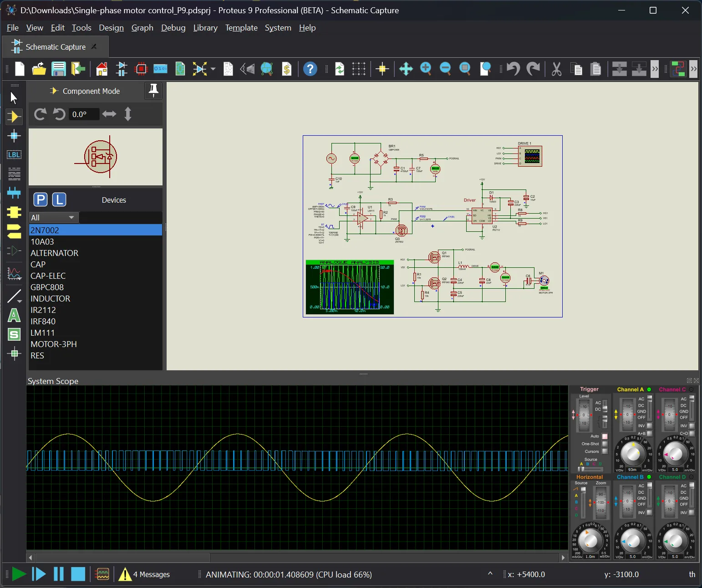Click the Zoom In magnifier icon
Viewport: 702px width, 588px height.
(426, 69)
